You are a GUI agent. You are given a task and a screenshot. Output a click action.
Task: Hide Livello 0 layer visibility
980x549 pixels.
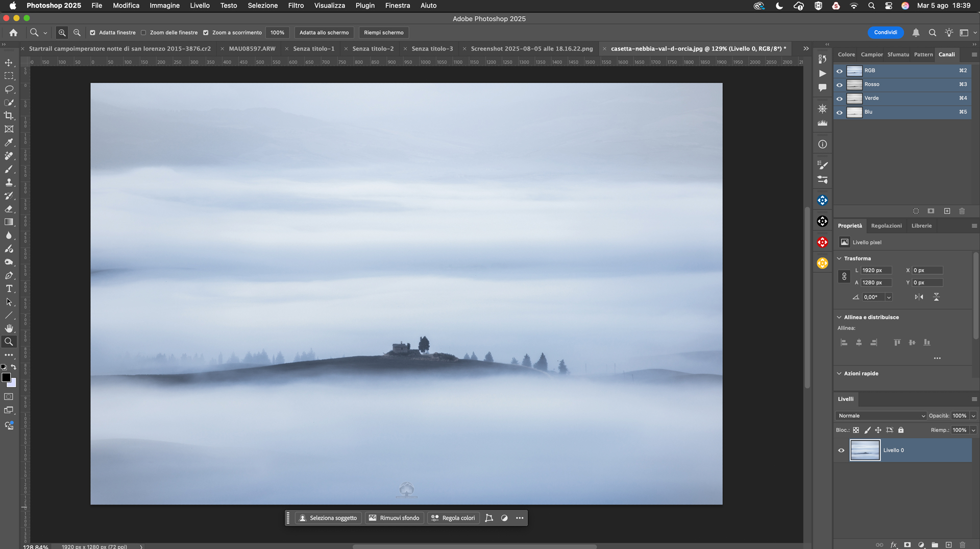[x=841, y=450]
